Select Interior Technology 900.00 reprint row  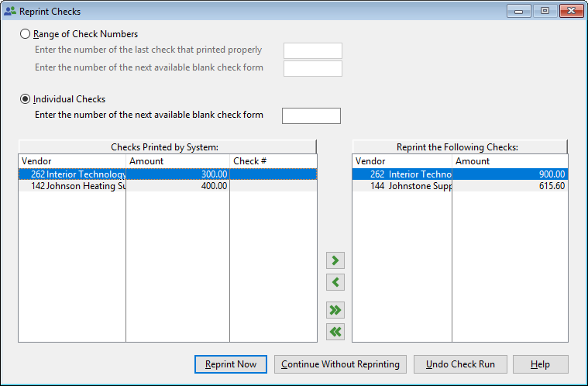(459, 174)
